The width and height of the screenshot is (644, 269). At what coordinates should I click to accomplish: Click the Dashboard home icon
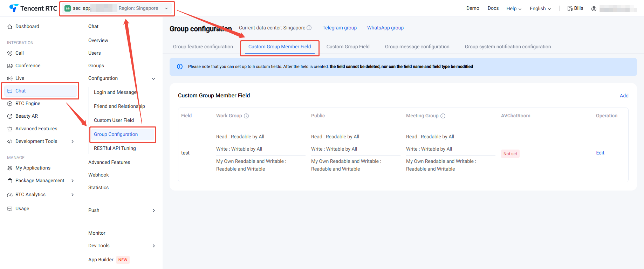(x=10, y=27)
